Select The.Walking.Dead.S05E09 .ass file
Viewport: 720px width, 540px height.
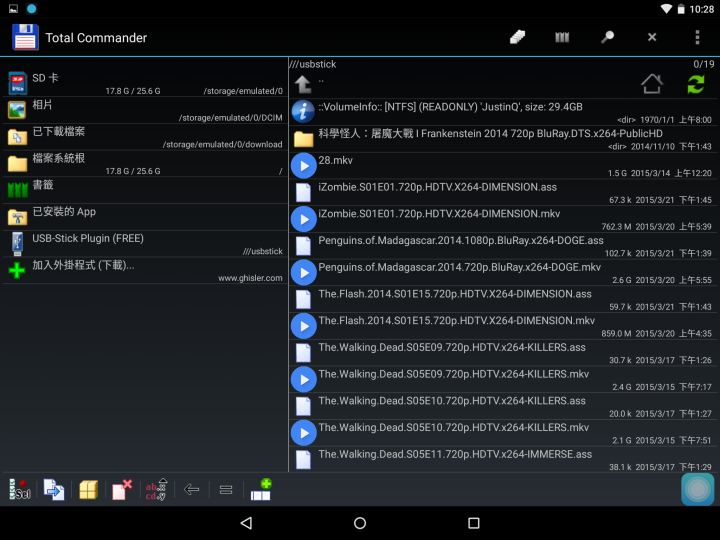pos(503,353)
